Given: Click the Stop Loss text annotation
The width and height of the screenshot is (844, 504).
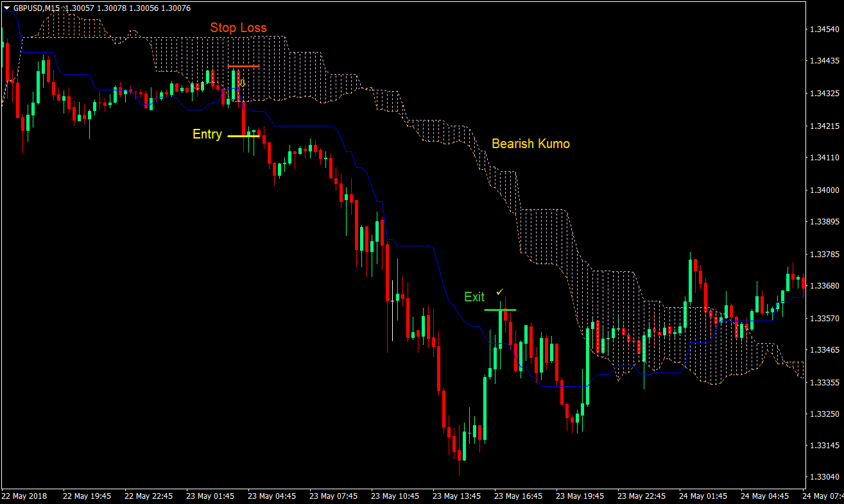Looking at the screenshot, I should [238, 28].
